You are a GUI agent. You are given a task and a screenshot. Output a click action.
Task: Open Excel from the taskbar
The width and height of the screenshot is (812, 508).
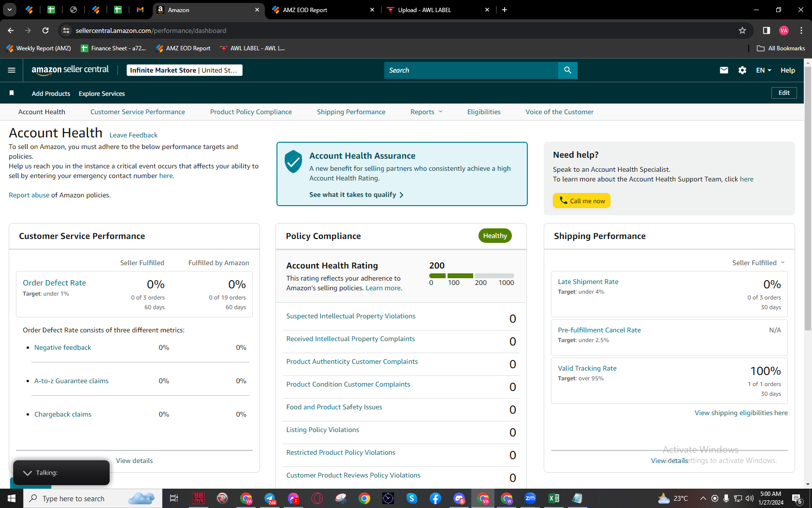[x=554, y=498]
